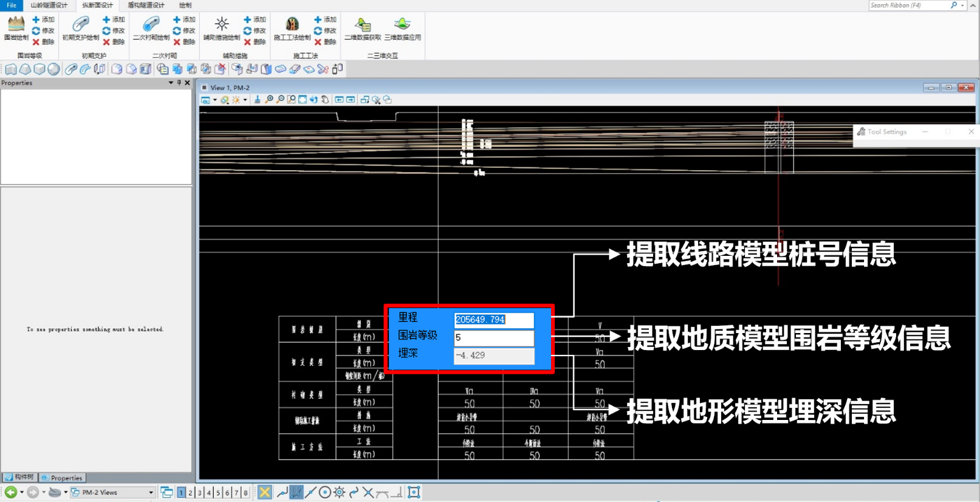Screen dimensions: 980x502
Task: Open the 施工工法绘制 tool
Action: tap(292, 28)
